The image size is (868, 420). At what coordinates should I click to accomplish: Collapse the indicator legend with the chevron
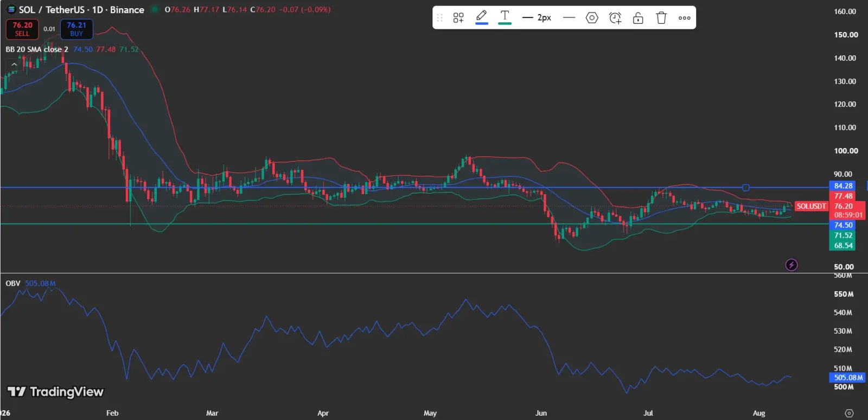click(x=15, y=64)
